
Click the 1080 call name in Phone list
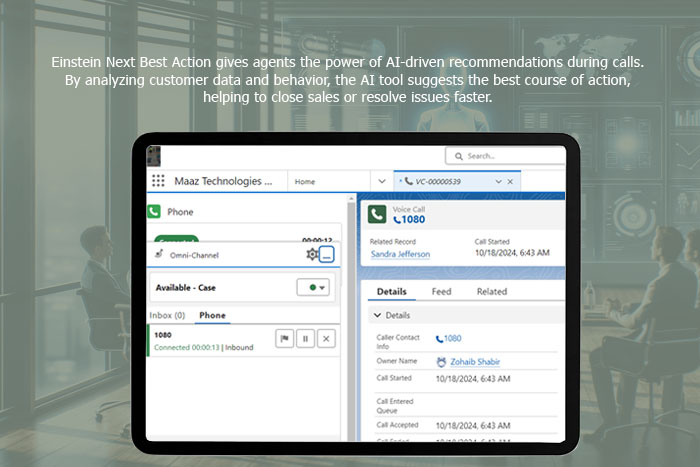coord(162,335)
